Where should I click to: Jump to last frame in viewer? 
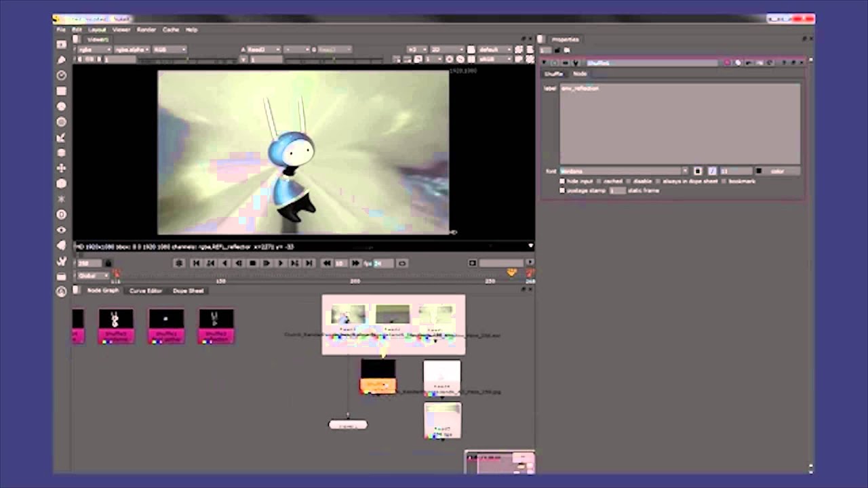point(309,263)
